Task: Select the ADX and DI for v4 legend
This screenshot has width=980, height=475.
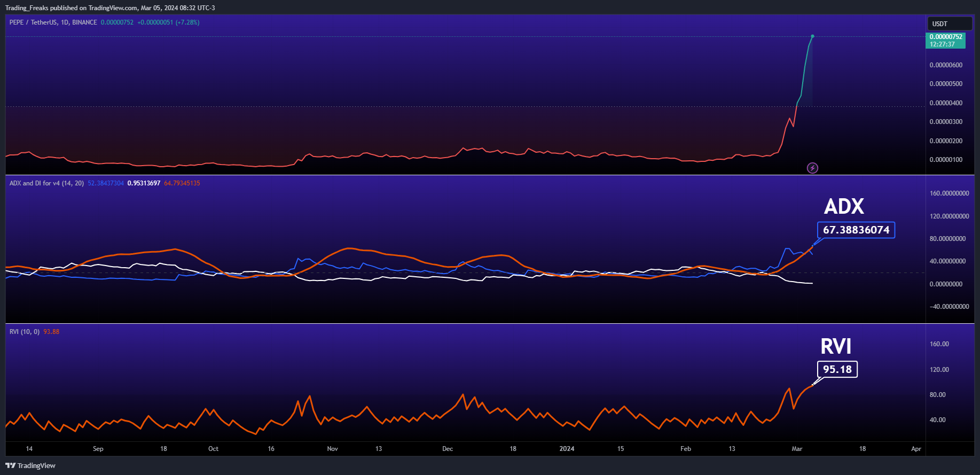Action: (x=46, y=183)
